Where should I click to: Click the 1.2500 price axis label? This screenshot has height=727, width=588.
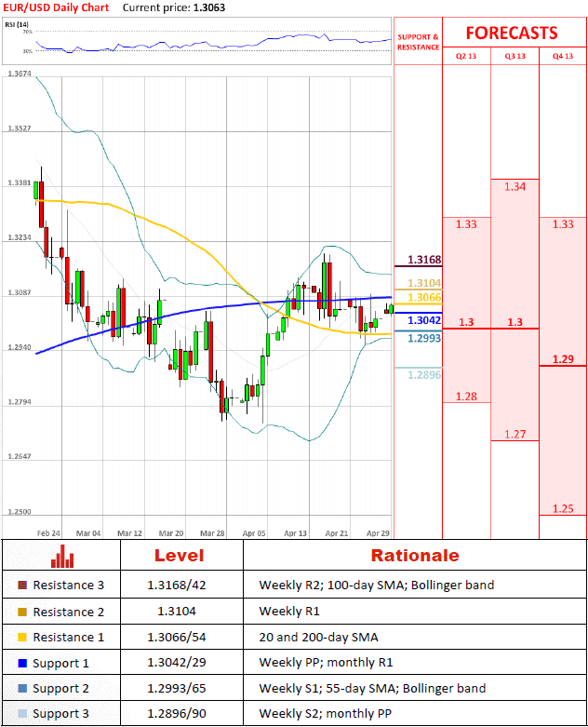pos(20,512)
